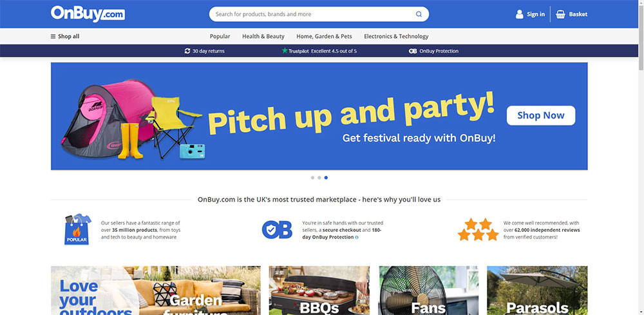644x315 pixels.
Task: Open the Basket icon
Action: 560,14
